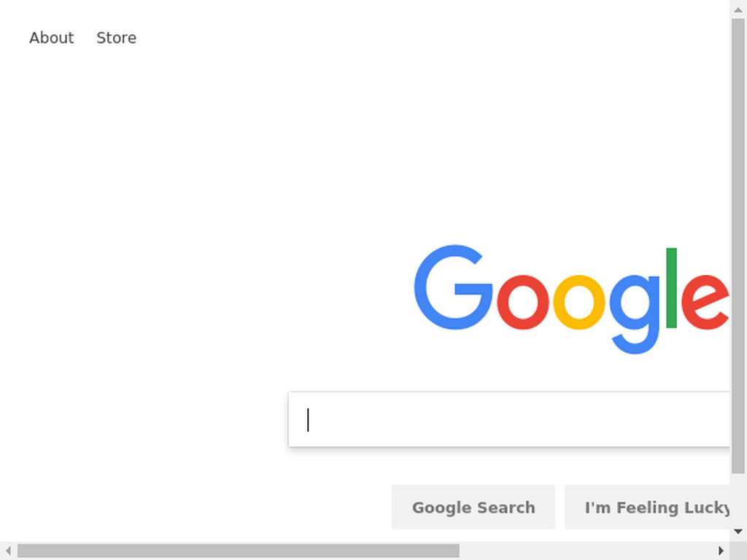Click the empty horizontal scrollbar track right of thumb
Screen dimensions: 747x560
click(x=586, y=551)
